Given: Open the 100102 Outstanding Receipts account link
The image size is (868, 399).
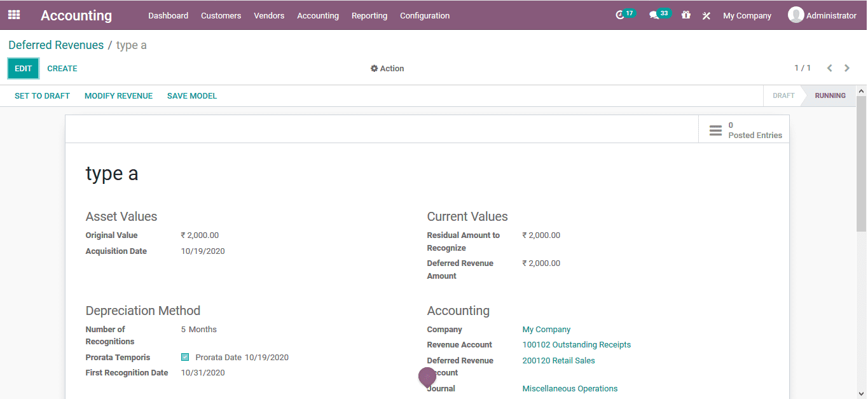Looking at the screenshot, I should [576, 344].
